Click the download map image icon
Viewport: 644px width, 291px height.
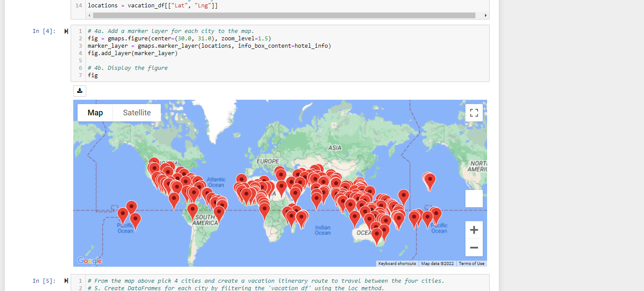80,91
